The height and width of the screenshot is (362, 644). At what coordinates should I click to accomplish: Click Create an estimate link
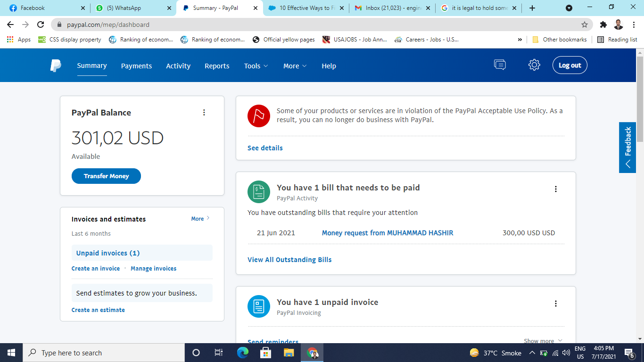pyautogui.click(x=98, y=310)
